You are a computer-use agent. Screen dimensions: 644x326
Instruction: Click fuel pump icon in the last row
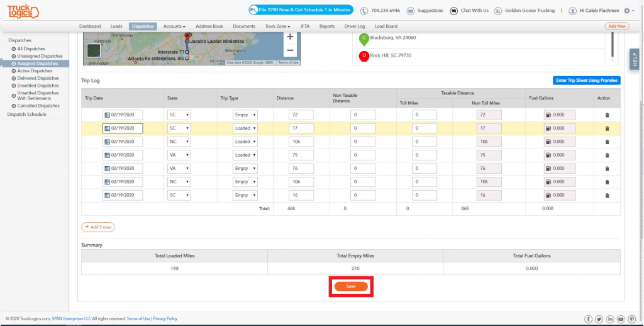coord(548,195)
